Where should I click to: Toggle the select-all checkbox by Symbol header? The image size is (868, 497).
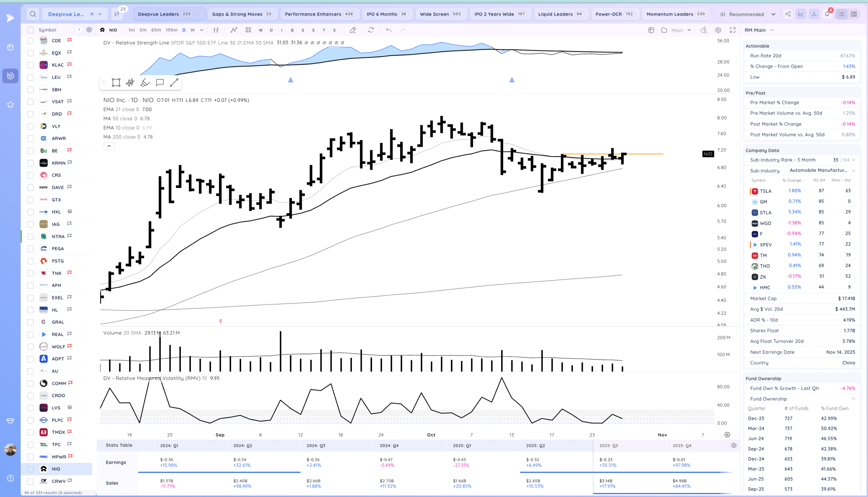[x=31, y=30]
